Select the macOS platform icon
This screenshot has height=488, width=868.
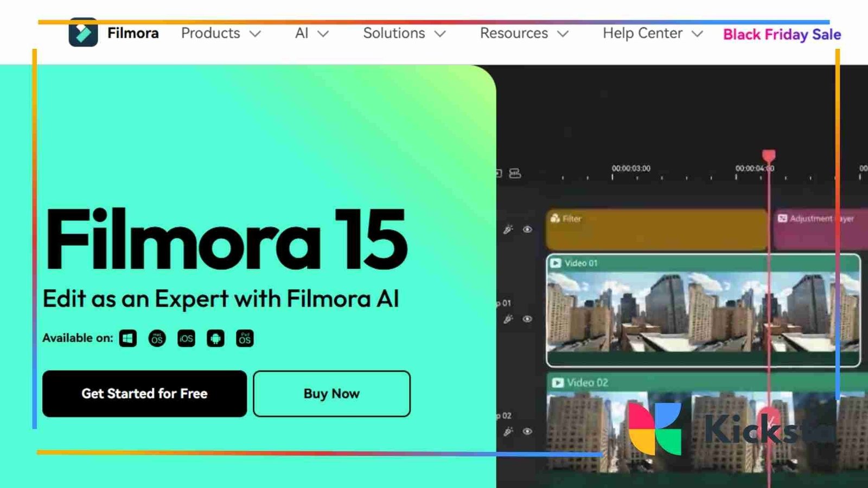click(x=157, y=338)
